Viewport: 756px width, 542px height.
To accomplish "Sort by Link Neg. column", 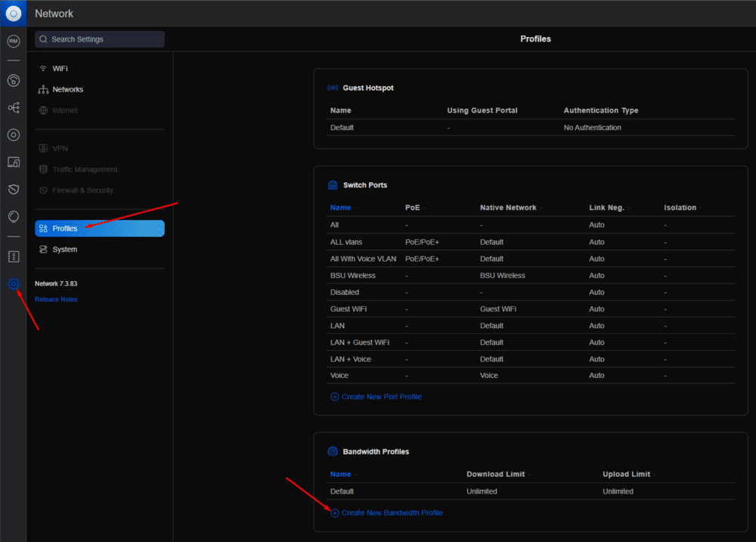I will [606, 208].
